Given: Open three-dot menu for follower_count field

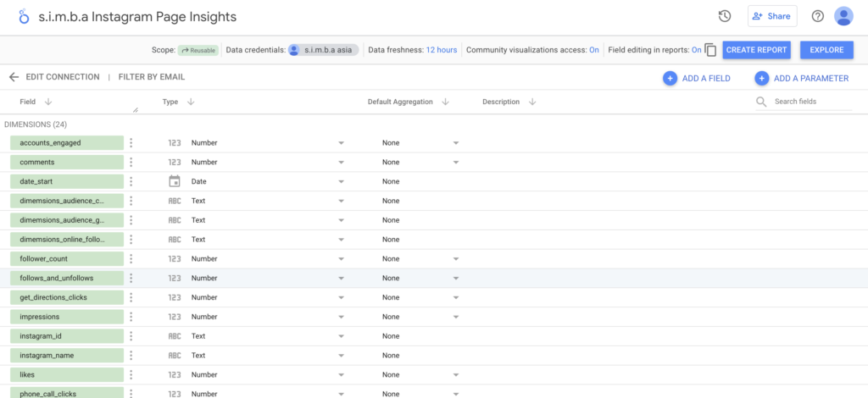Looking at the screenshot, I should 131,258.
